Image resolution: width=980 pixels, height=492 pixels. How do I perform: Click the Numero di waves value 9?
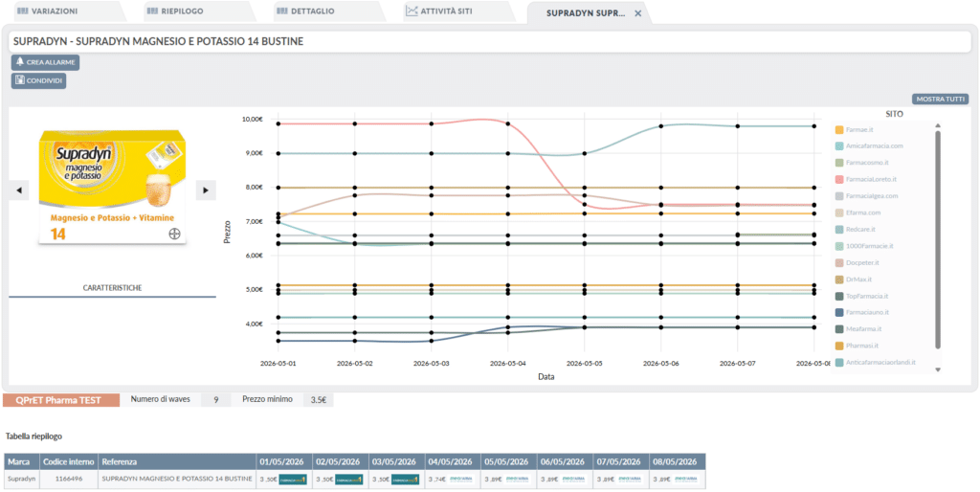pos(215,400)
